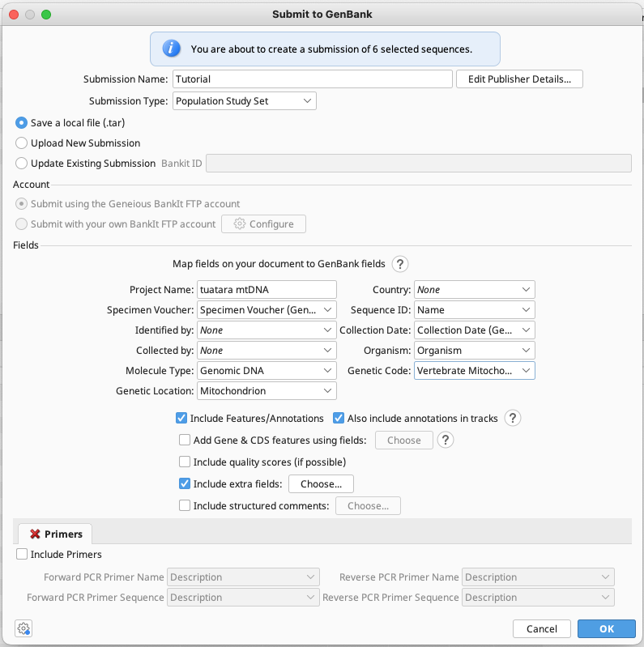Click Configure FTP account button
This screenshot has width=644, height=647.
point(263,224)
